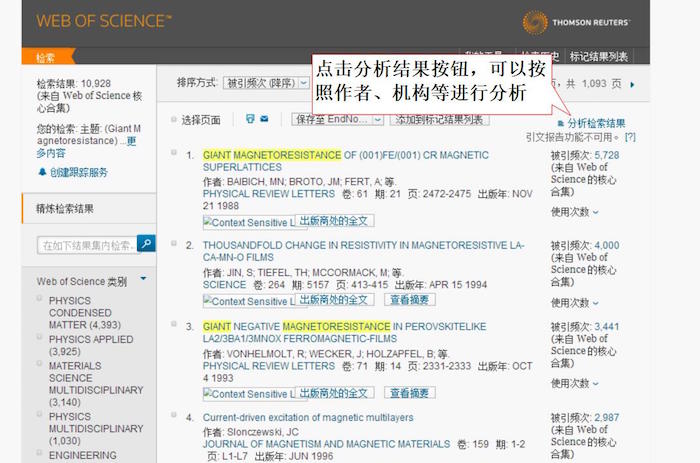Check Materials Science Multidisciplinary category

tap(39, 363)
